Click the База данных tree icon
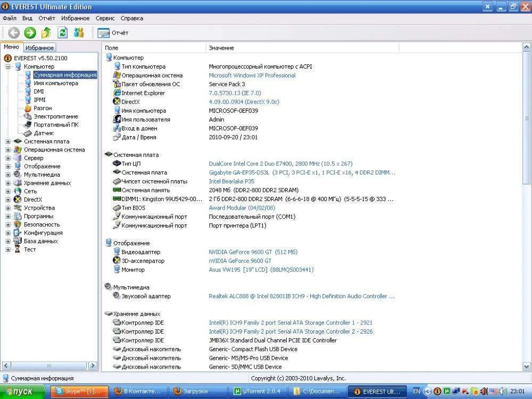The width and height of the screenshot is (532, 399). pyautogui.click(x=18, y=241)
